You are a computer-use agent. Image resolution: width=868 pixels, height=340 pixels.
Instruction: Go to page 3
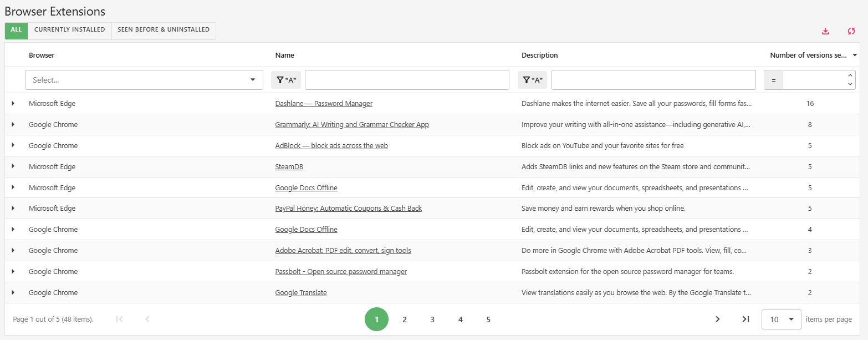[432, 319]
